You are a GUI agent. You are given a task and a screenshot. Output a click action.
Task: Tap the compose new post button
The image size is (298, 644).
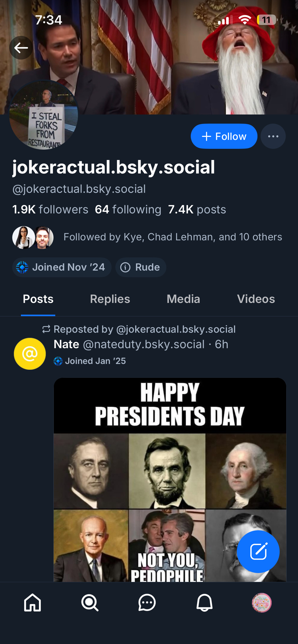258,551
